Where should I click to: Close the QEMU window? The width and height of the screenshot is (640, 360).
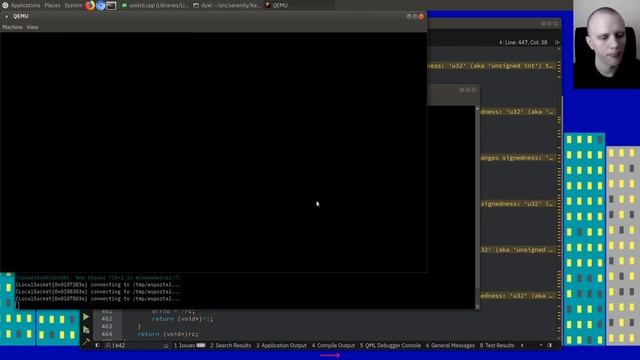coord(421,16)
